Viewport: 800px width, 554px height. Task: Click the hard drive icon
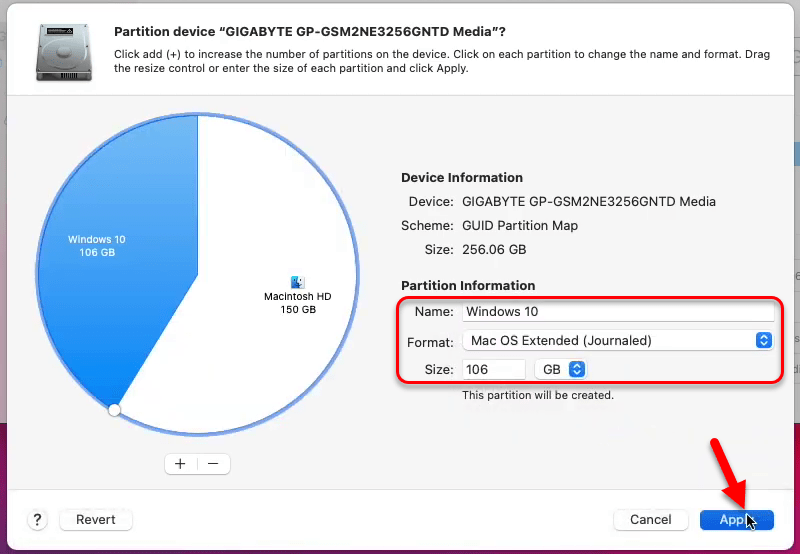[x=63, y=53]
